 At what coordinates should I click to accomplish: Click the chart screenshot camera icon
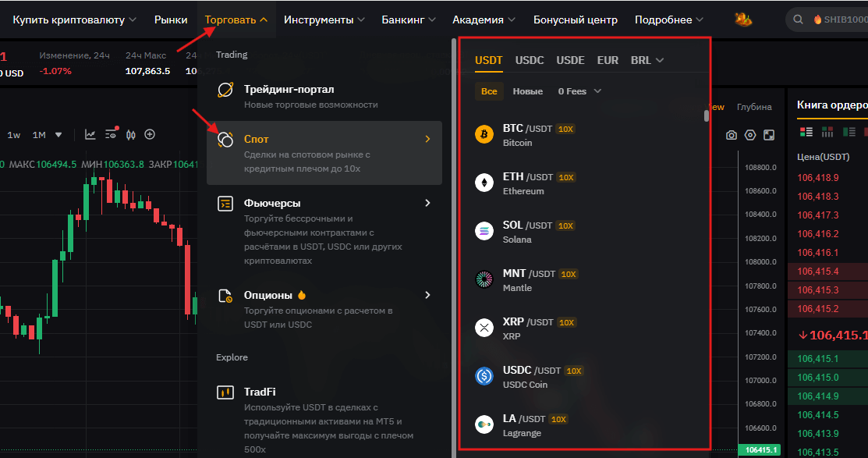coord(732,135)
